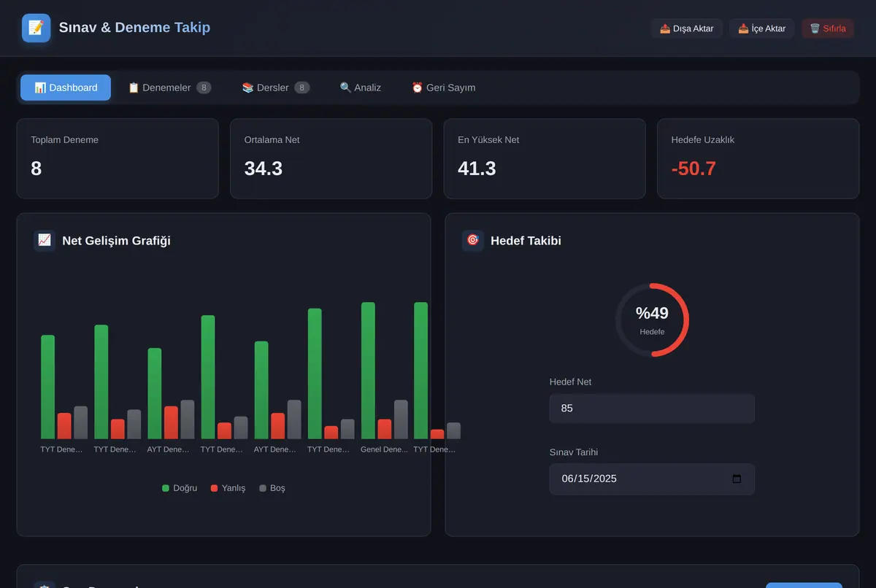Open the Analiz tab
876x588 pixels.
point(361,88)
